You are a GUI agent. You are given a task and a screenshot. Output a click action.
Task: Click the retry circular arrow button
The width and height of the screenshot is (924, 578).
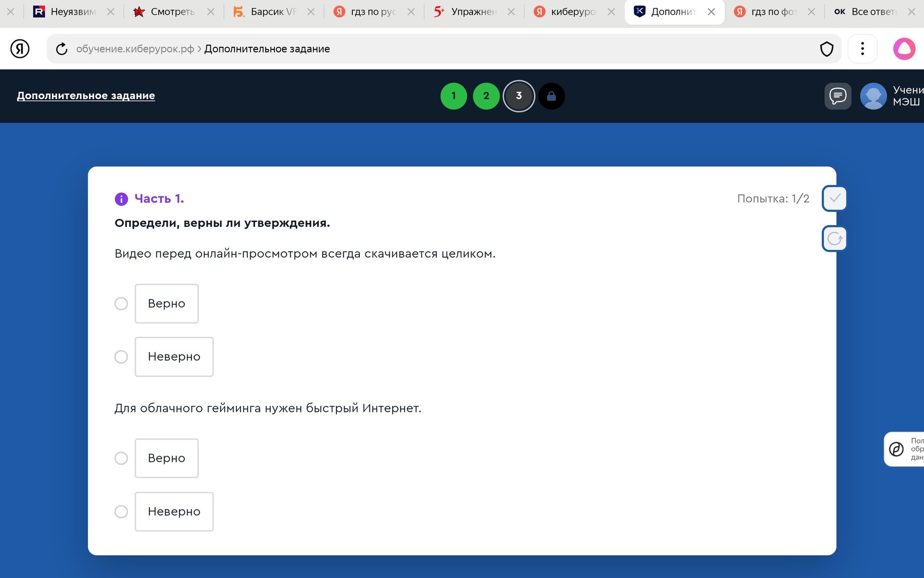(834, 238)
